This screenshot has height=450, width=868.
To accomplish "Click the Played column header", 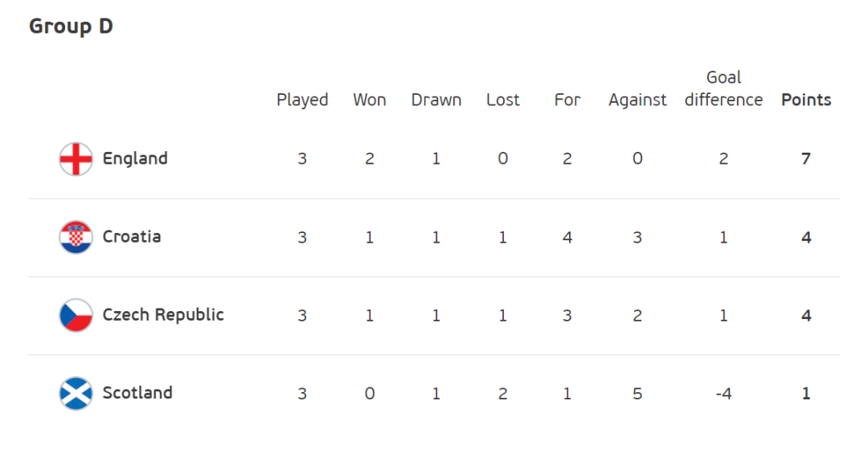I will coord(302,100).
